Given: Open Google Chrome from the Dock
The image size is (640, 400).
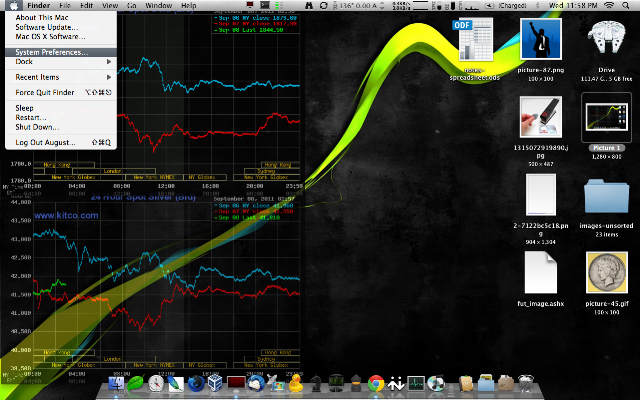Looking at the screenshot, I should [376, 384].
